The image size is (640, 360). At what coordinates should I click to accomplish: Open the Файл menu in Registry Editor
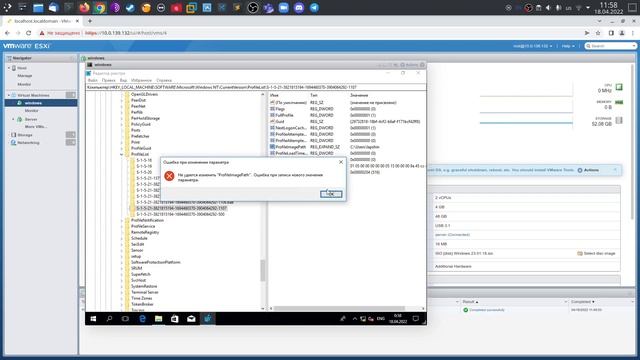[x=93, y=80]
